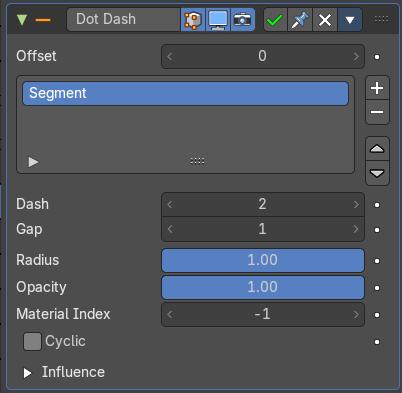This screenshot has height=393, width=402.
Task: Collapse the Dot Dash modifier panel
Action: pyautogui.click(x=22, y=19)
